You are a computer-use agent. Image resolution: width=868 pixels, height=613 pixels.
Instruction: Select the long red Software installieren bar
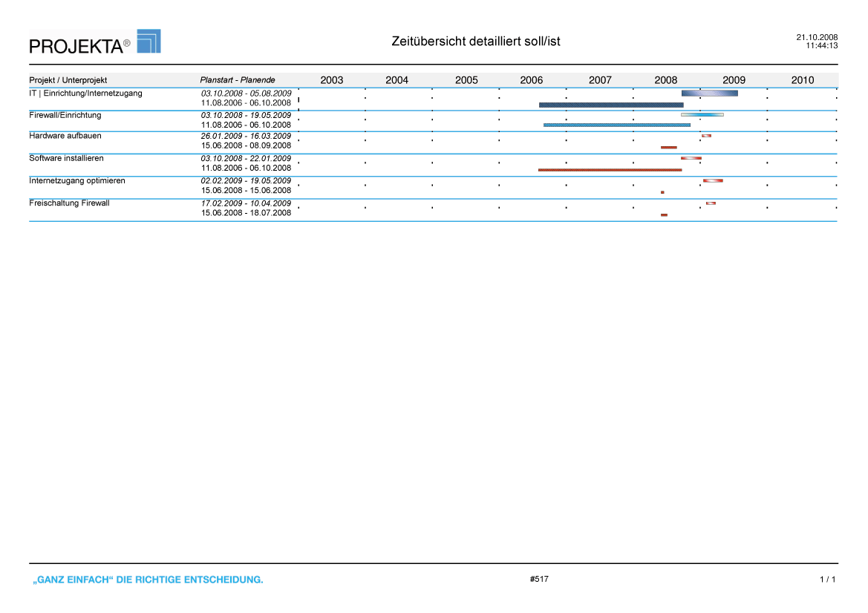[610, 170]
